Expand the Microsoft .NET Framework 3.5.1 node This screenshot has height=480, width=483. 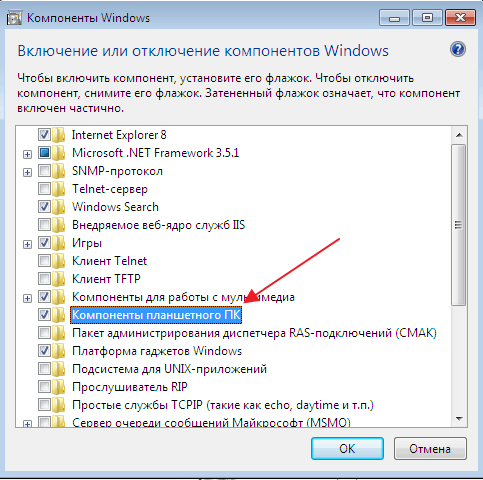27,154
